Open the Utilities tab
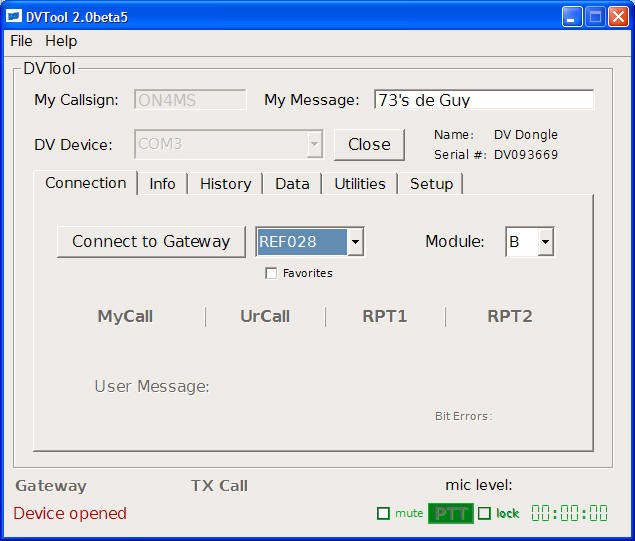Image resolution: width=635 pixels, height=541 pixels. [360, 184]
